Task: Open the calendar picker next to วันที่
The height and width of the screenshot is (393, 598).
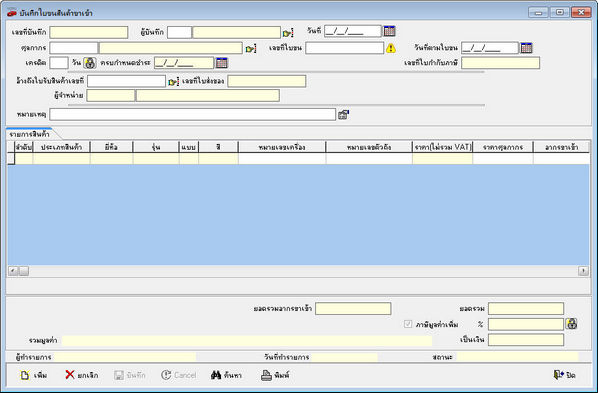Action: tap(389, 31)
